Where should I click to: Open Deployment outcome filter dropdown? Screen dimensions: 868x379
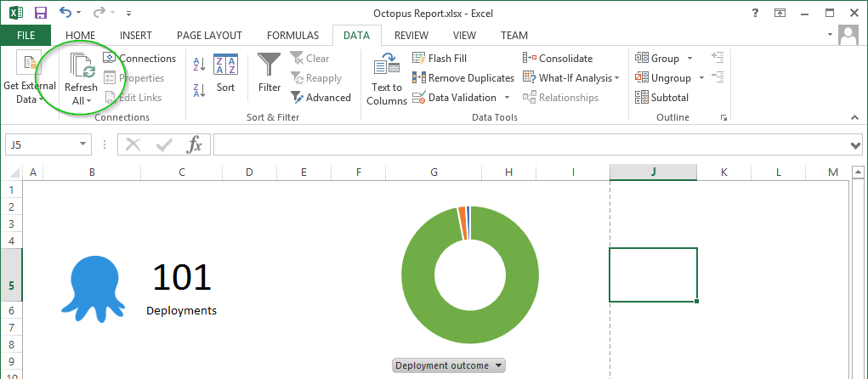pos(499,365)
